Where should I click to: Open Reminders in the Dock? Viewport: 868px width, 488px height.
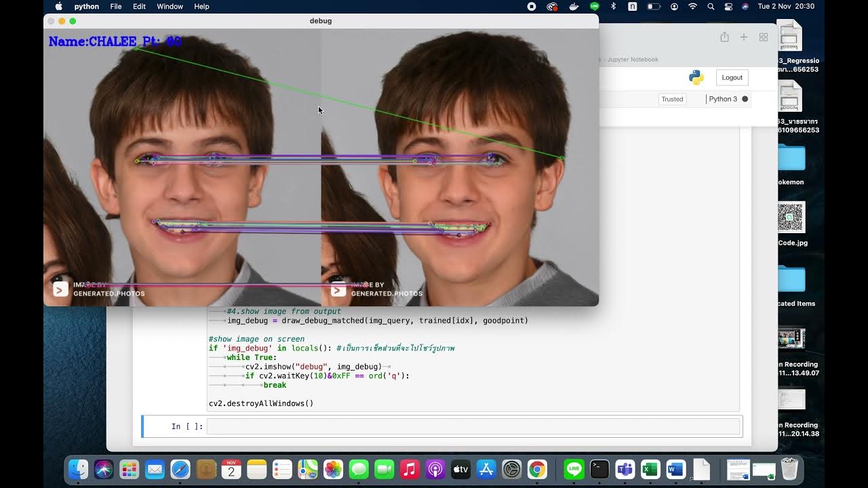282,469
